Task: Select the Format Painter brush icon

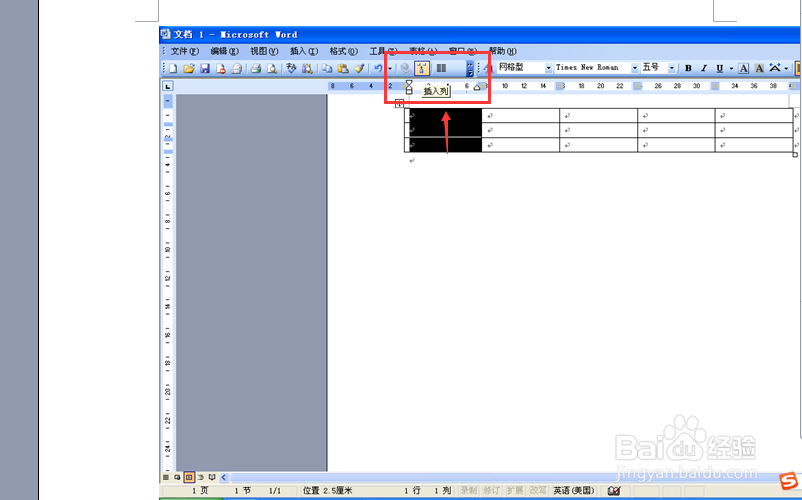Action: (359, 68)
